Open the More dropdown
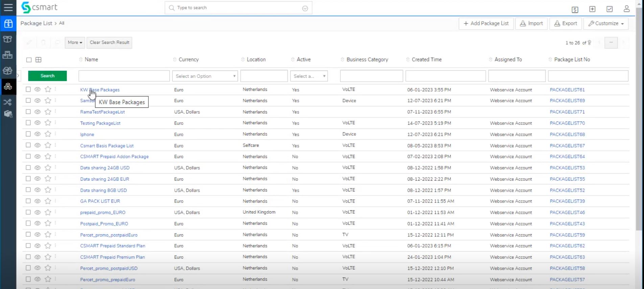The image size is (644, 289). pos(75,43)
